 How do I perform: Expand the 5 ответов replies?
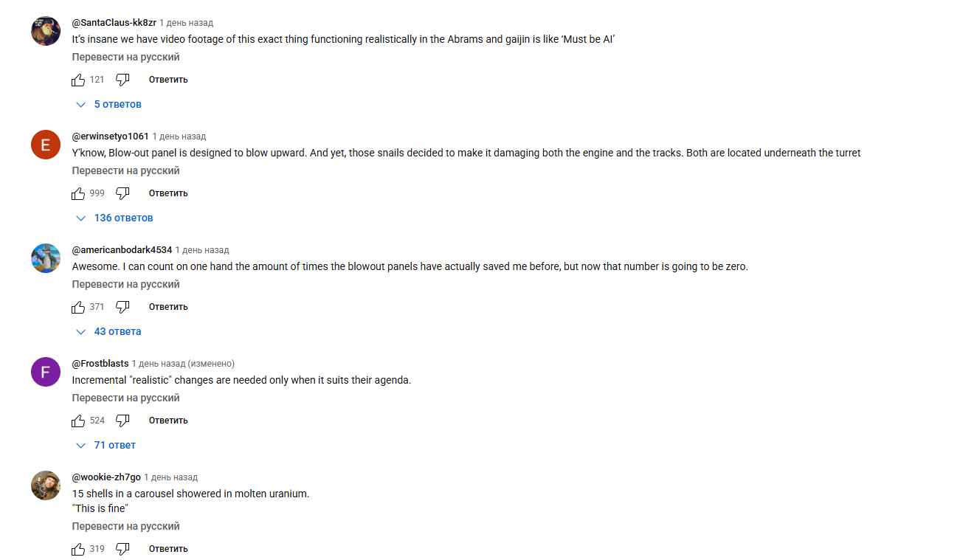pyautogui.click(x=109, y=105)
